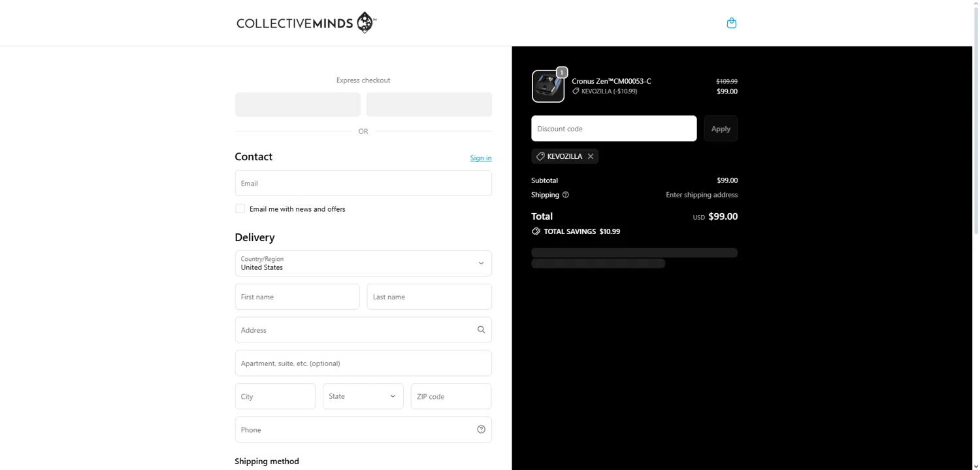Click the Enter shipping address text
Screen dimensions: 980x470
[x=702, y=195]
